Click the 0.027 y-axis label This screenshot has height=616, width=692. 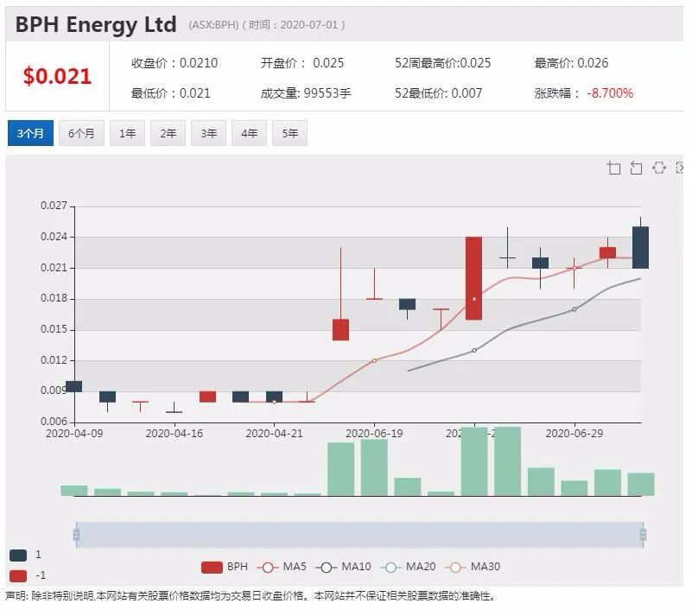pyautogui.click(x=54, y=206)
